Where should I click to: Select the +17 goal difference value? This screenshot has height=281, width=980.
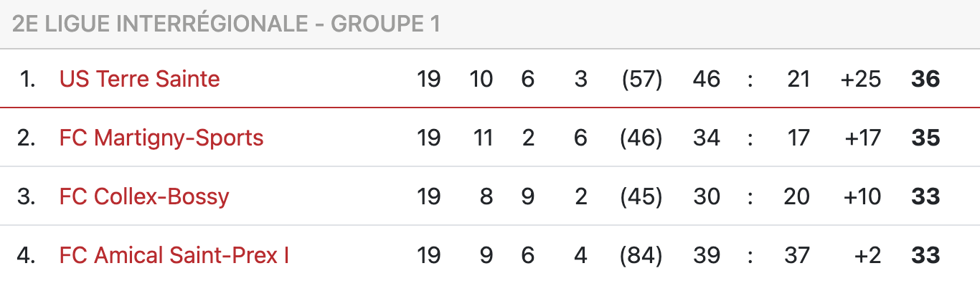click(863, 137)
